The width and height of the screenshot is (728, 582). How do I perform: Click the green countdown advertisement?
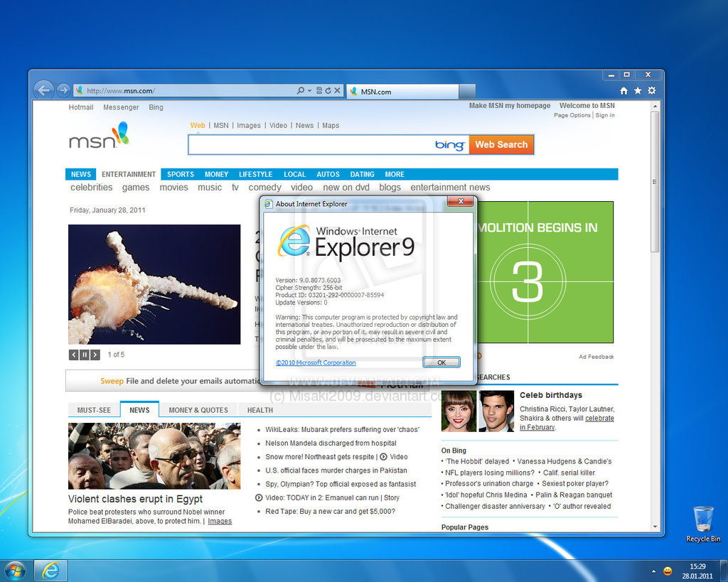545,272
